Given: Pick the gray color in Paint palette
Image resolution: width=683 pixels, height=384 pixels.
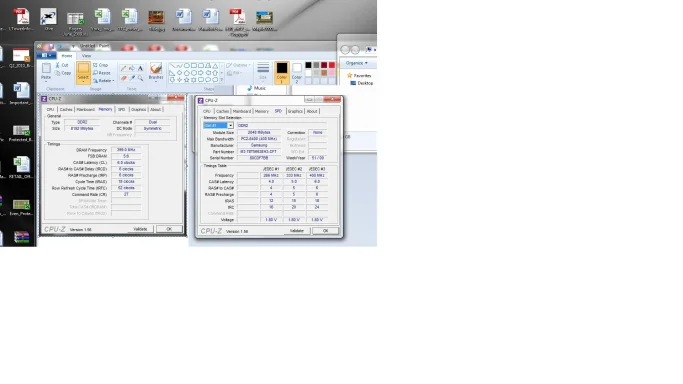Looking at the screenshot, I should point(316,65).
